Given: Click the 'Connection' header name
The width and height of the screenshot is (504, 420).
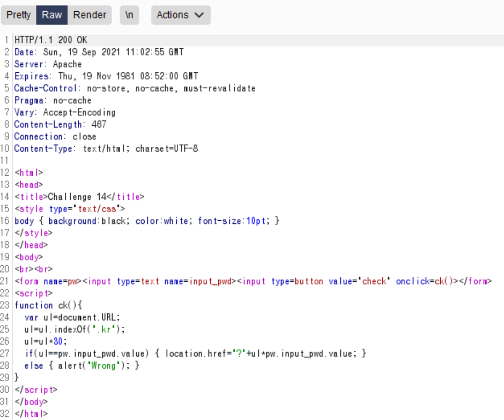Looking at the screenshot, I should pos(38,137).
